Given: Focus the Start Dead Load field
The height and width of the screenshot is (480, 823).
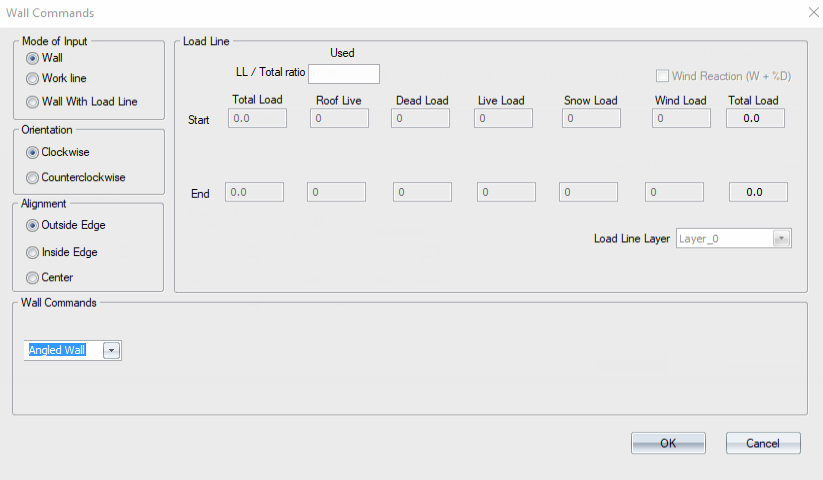Looking at the screenshot, I should click(x=420, y=119).
